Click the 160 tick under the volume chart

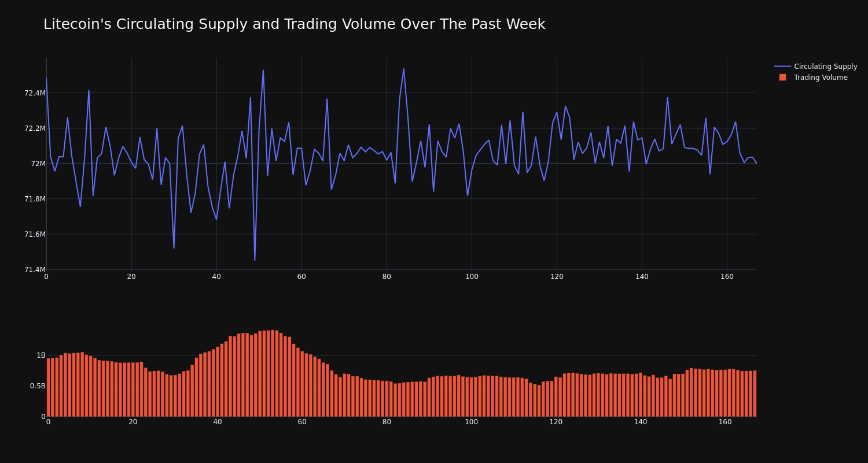[725, 422]
